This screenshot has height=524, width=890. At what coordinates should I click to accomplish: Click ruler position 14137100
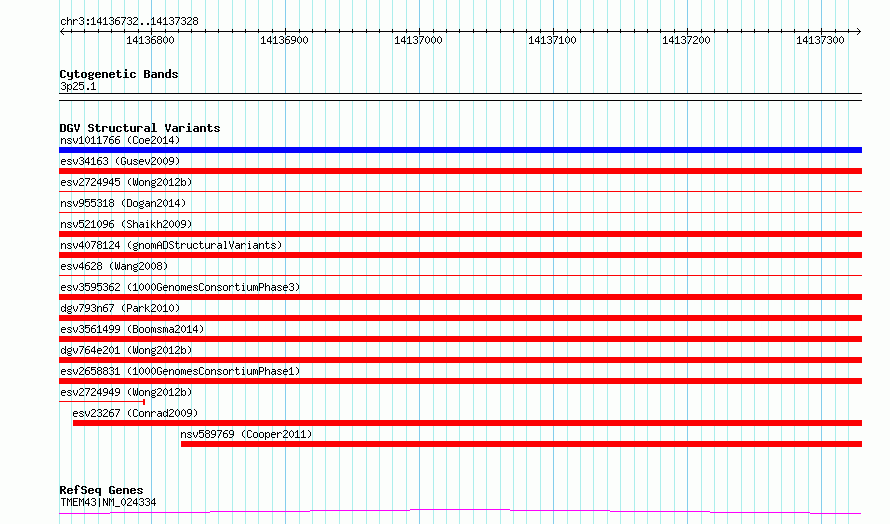[x=552, y=40]
